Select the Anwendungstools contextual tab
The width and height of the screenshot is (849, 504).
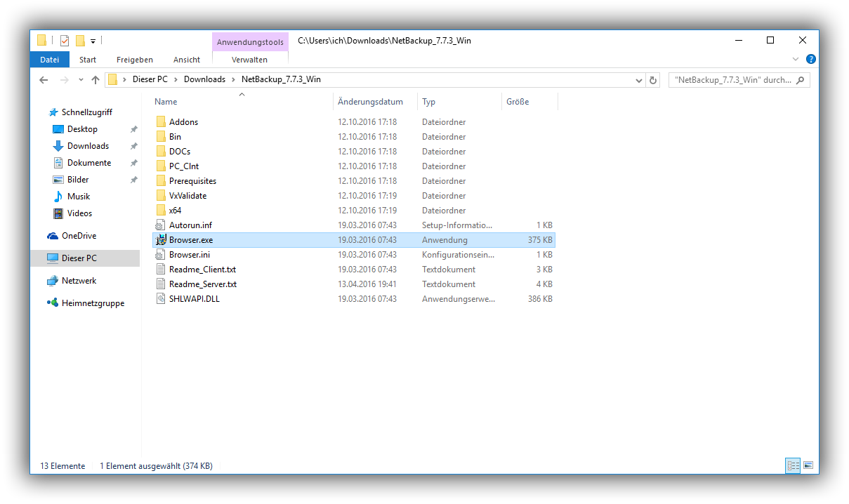[250, 42]
